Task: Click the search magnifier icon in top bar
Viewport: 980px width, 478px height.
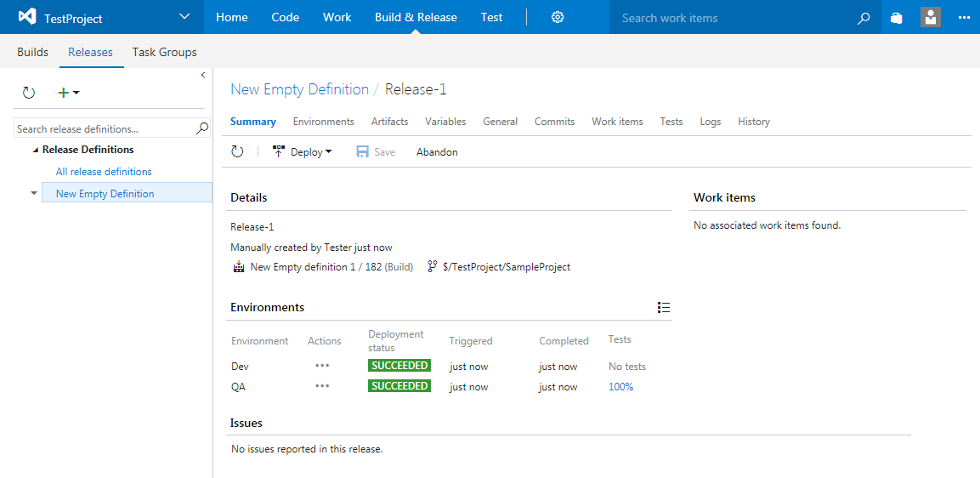Action: [x=864, y=18]
